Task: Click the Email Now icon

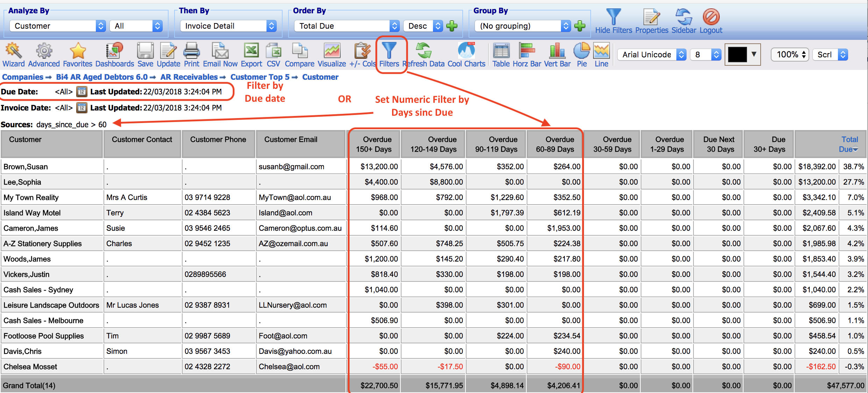Action: [x=220, y=55]
